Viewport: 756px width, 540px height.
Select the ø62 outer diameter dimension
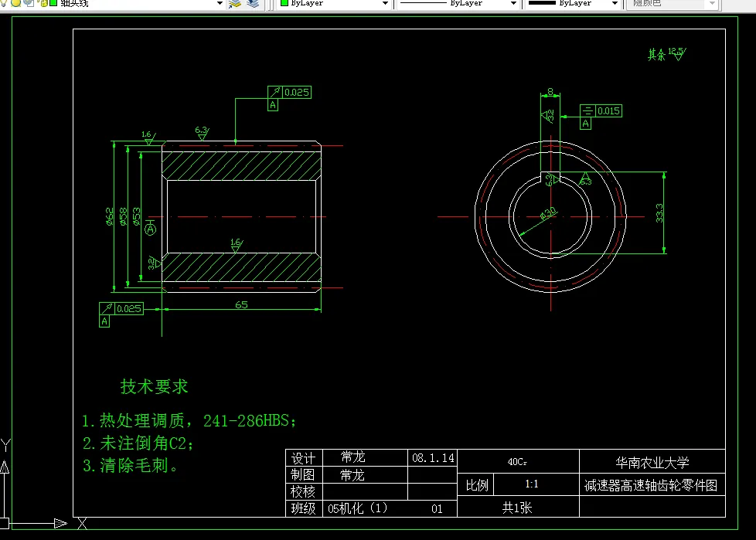110,216
